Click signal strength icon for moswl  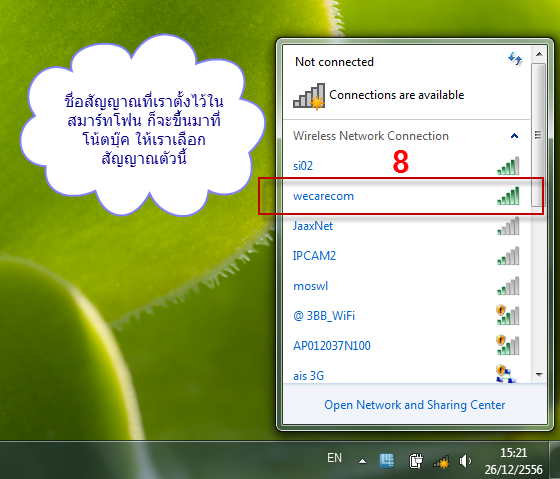[x=508, y=286]
